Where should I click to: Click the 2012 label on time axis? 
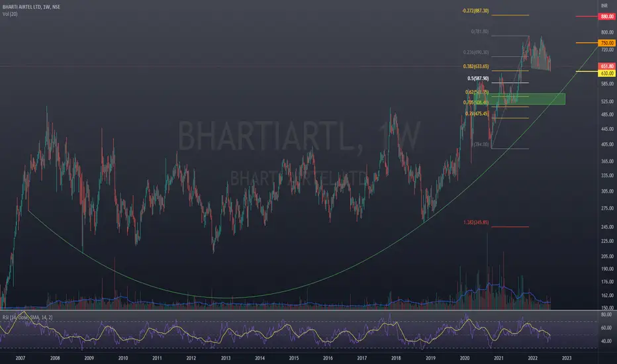[x=191, y=358]
